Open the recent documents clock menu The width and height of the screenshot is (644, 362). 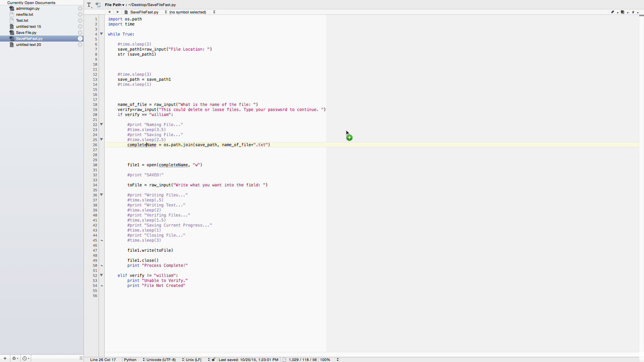25,358
